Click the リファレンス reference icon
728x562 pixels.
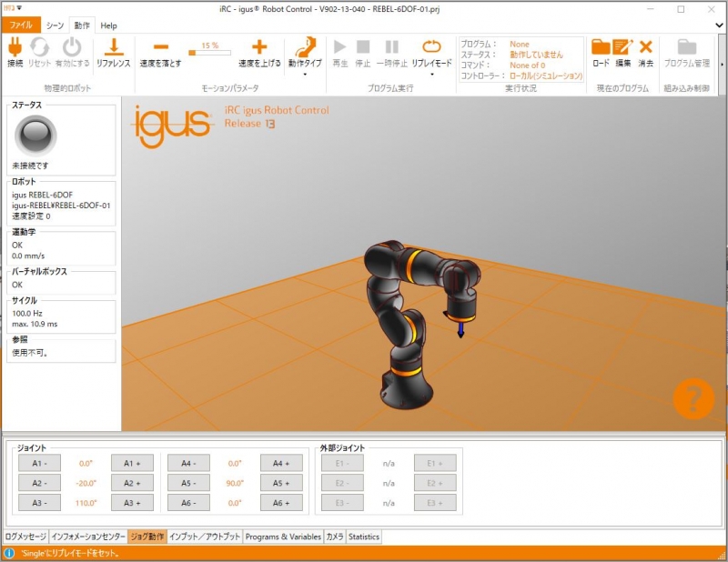pyautogui.click(x=114, y=47)
